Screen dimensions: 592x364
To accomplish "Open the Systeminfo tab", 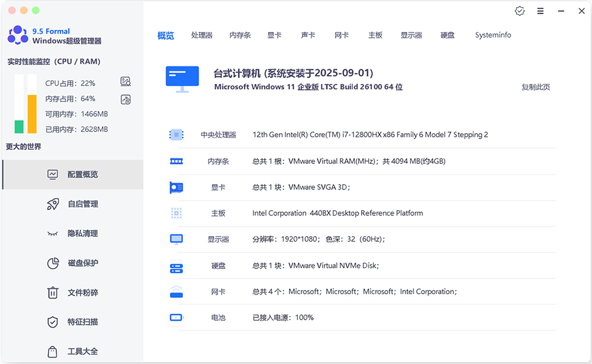I will coord(493,35).
